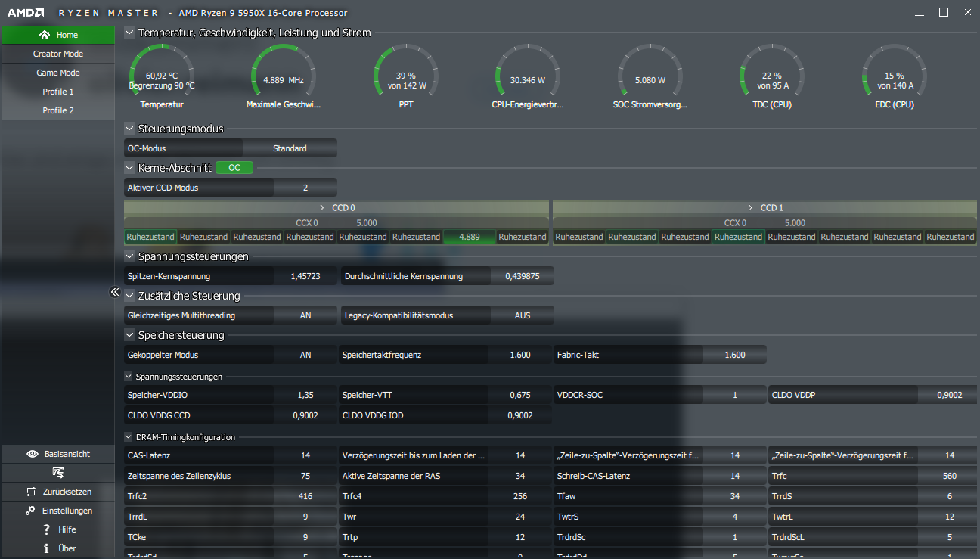Click CLDO VDDG CCD value
Screen dimensions: 980x559
point(305,415)
